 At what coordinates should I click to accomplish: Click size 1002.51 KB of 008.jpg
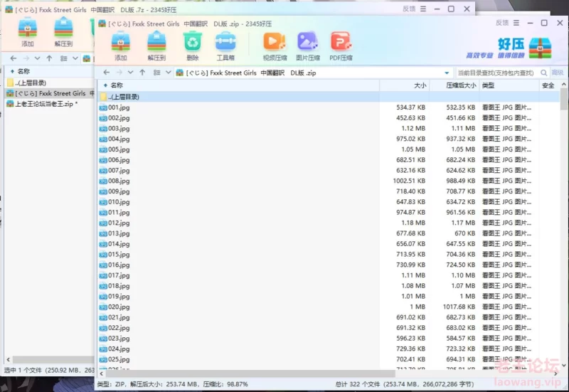pos(409,181)
